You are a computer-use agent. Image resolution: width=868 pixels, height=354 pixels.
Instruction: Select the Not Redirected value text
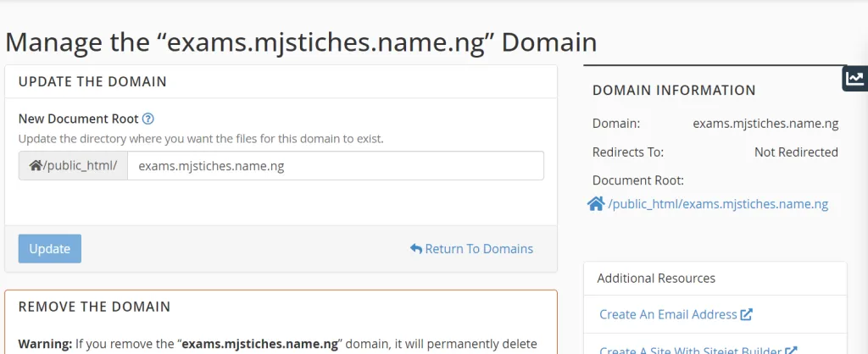(796, 152)
